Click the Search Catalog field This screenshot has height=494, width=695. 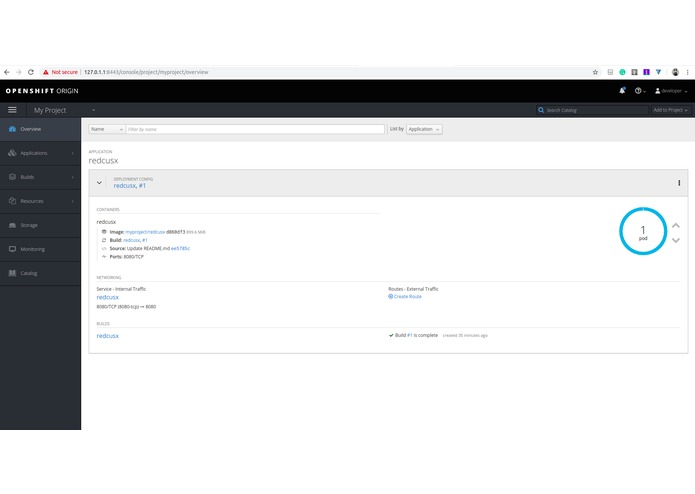[x=592, y=110]
